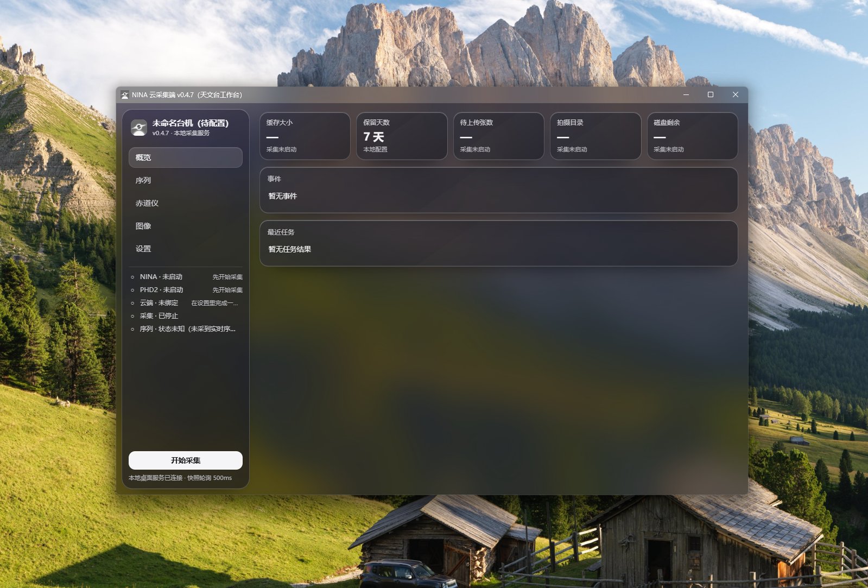Viewport: 868px width, 588px height.
Task: Start capture with the 开始采集 button
Action: (x=186, y=460)
